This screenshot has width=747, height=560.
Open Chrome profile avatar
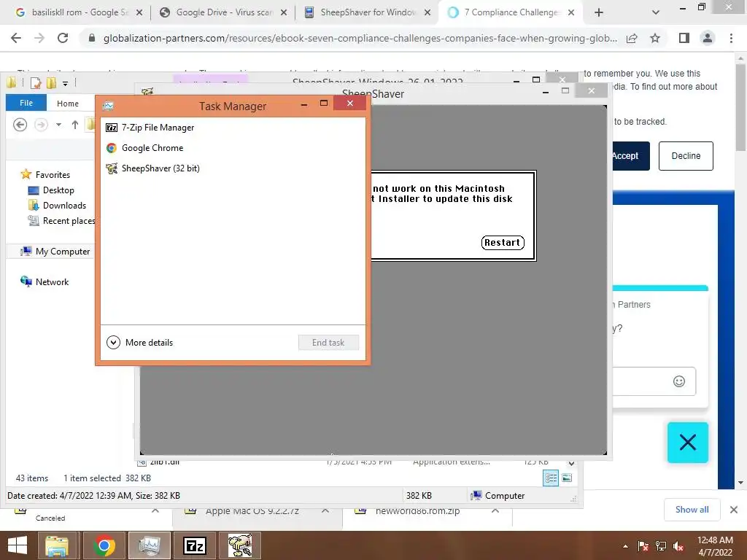coord(708,38)
